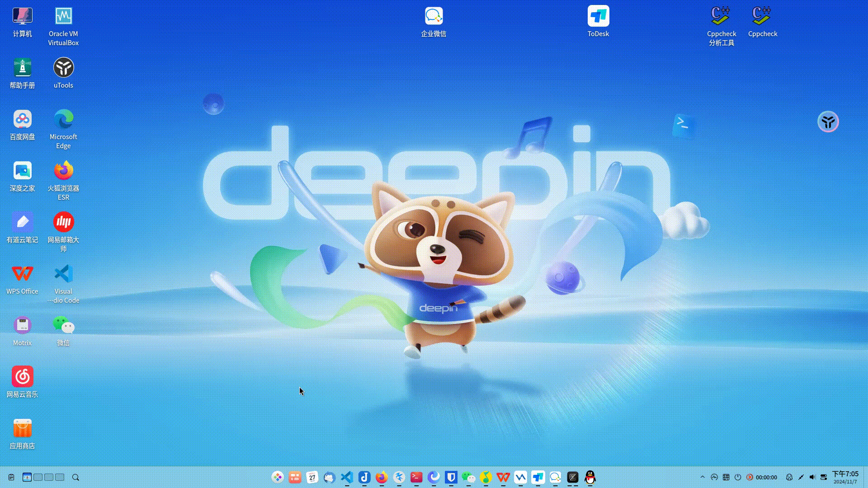The width and height of the screenshot is (868, 488).
Task: Select the 帮助手册 desktop icon
Action: tap(22, 73)
